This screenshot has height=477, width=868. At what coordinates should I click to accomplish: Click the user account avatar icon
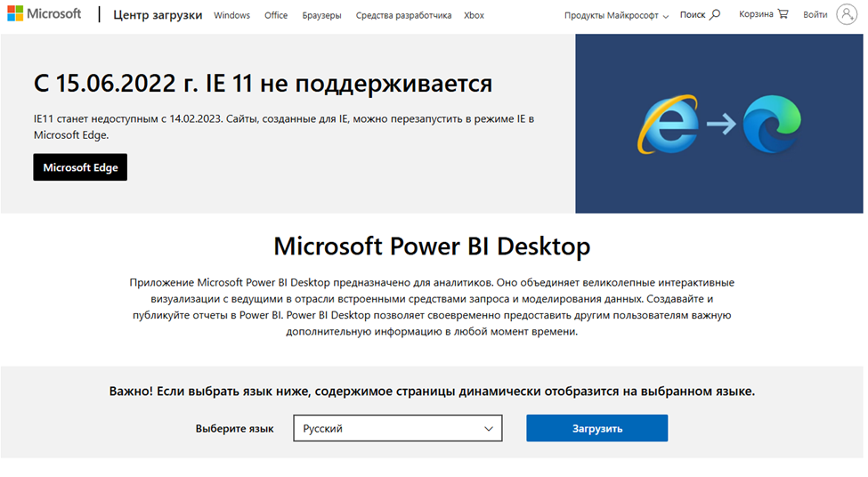click(847, 14)
